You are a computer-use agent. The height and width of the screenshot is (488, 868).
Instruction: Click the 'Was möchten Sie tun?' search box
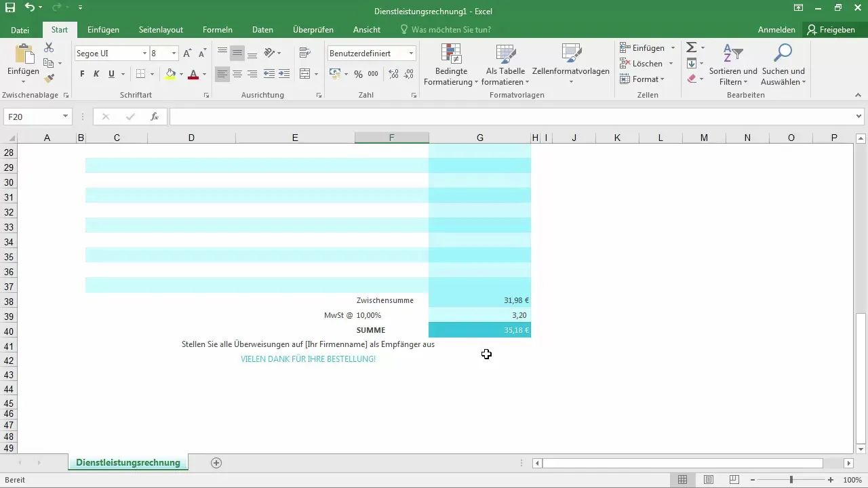[x=446, y=30]
